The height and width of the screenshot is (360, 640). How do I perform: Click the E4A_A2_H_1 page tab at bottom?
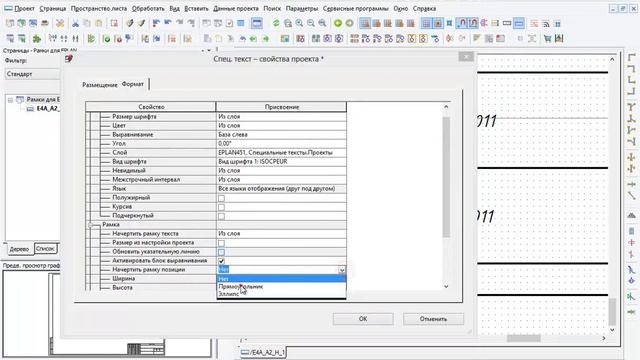pos(264,352)
